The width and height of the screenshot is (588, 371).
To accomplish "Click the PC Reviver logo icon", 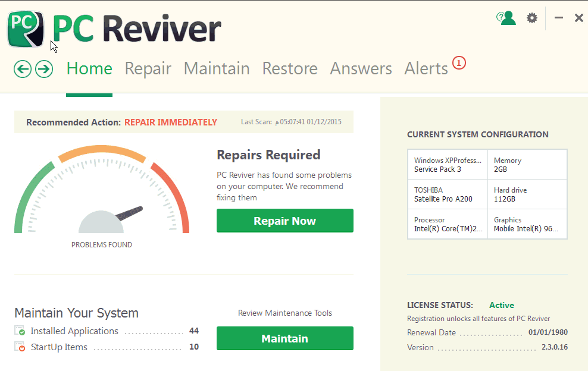I will click(x=26, y=29).
